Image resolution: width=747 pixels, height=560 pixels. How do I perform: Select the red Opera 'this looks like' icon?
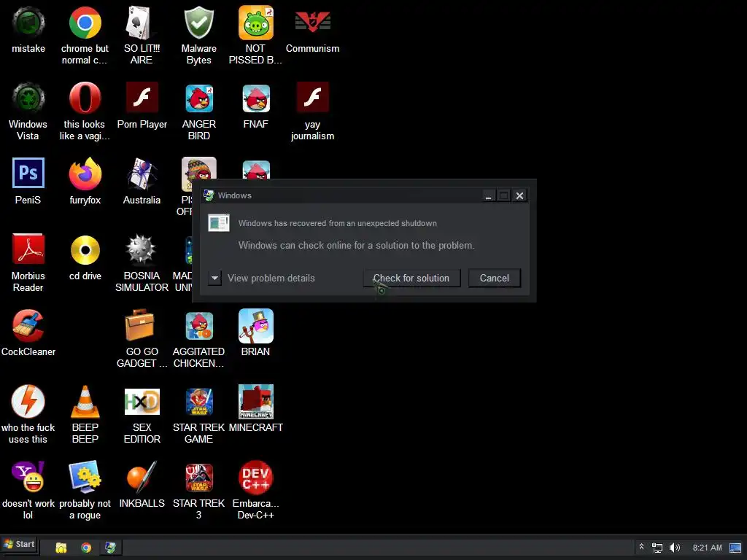(85, 98)
